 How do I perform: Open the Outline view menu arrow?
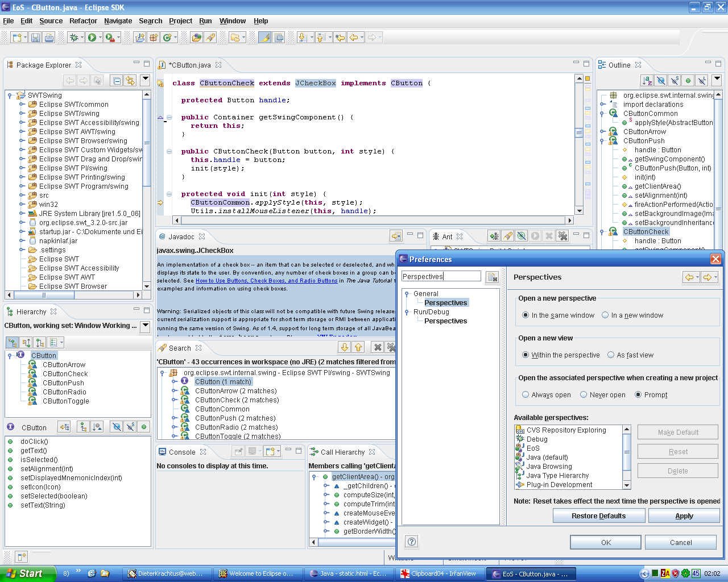(717, 80)
